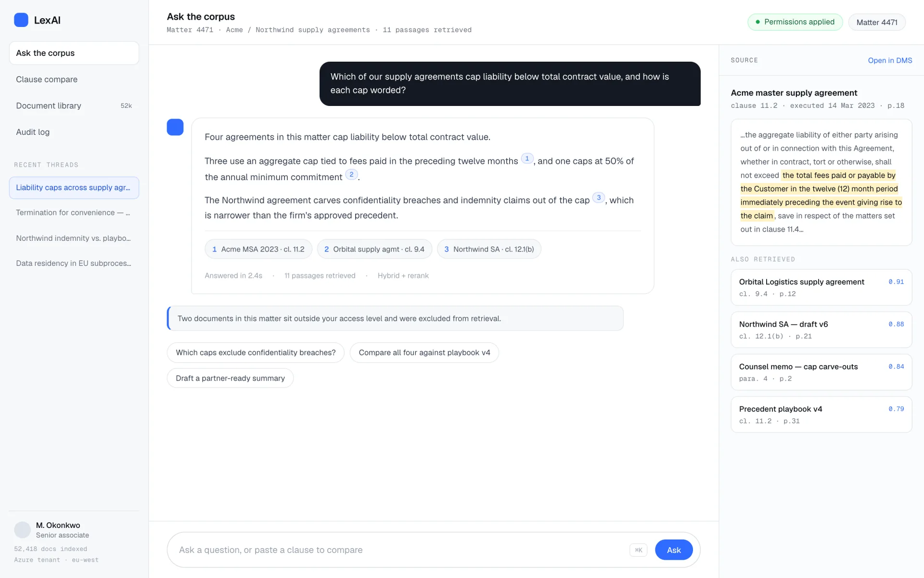Open Data residency in EU subprocessors thread
Viewport: 924px width, 578px height.
coord(74,263)
